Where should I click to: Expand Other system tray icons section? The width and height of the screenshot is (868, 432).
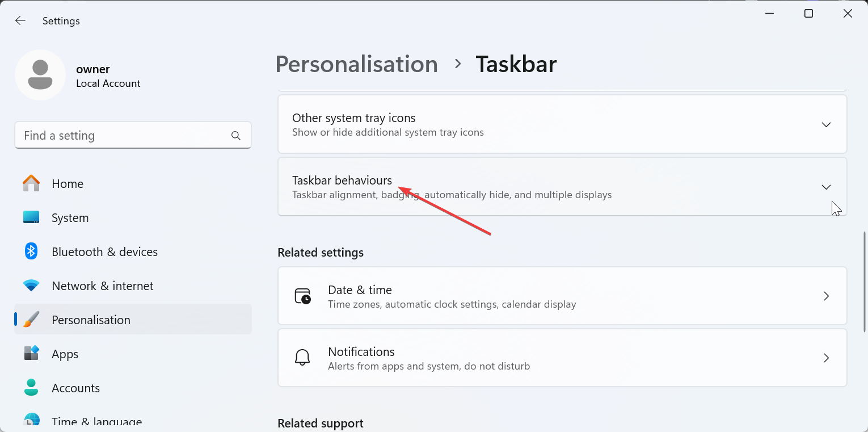point(826,125)
